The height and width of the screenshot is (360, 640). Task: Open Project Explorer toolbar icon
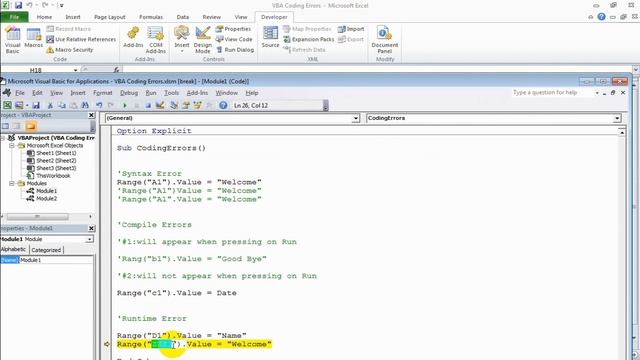coord(174,105)
